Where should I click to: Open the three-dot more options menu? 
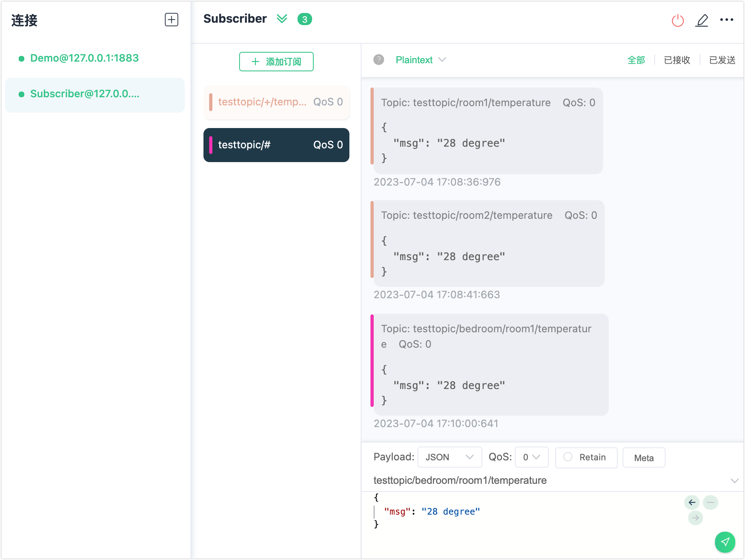pyautogui.click(x=726, y=20)
